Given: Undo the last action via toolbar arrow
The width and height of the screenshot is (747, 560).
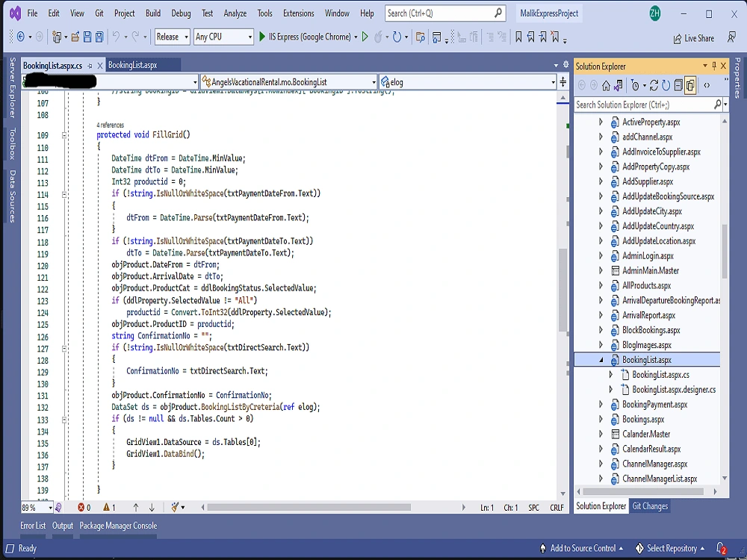Looking at the screenshot, I should click(116, 36).
